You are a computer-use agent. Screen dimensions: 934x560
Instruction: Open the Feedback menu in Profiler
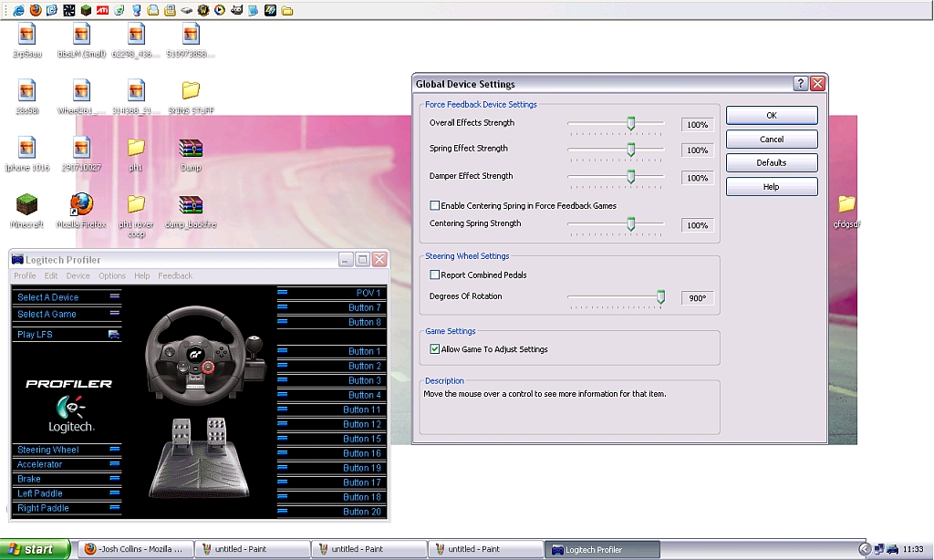(175, 275)
